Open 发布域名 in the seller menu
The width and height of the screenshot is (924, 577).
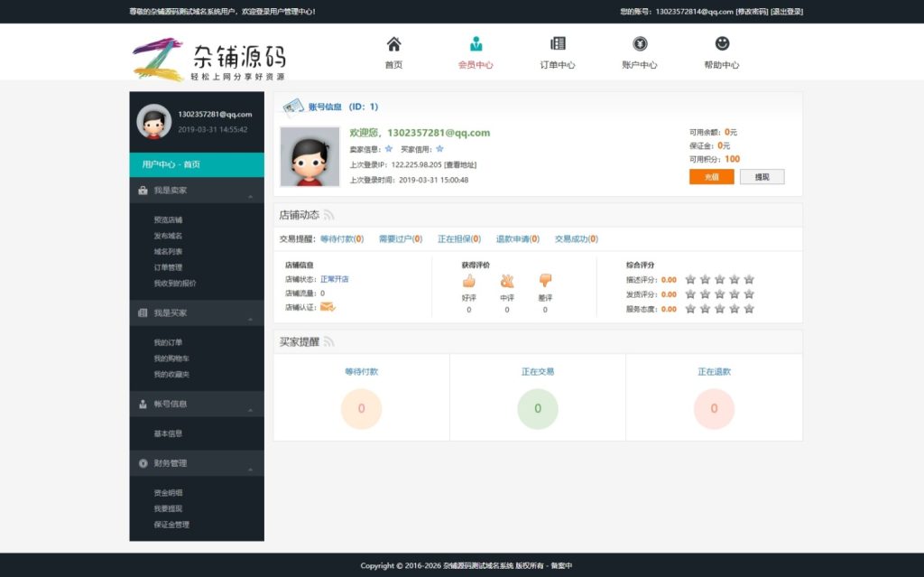168,236
